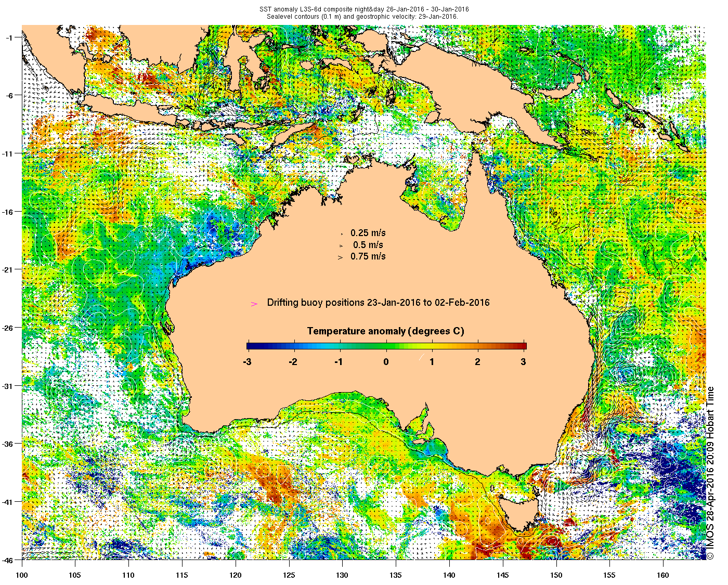Click the -46 latitude axis label
728x585 pixels.
point(9,560)
